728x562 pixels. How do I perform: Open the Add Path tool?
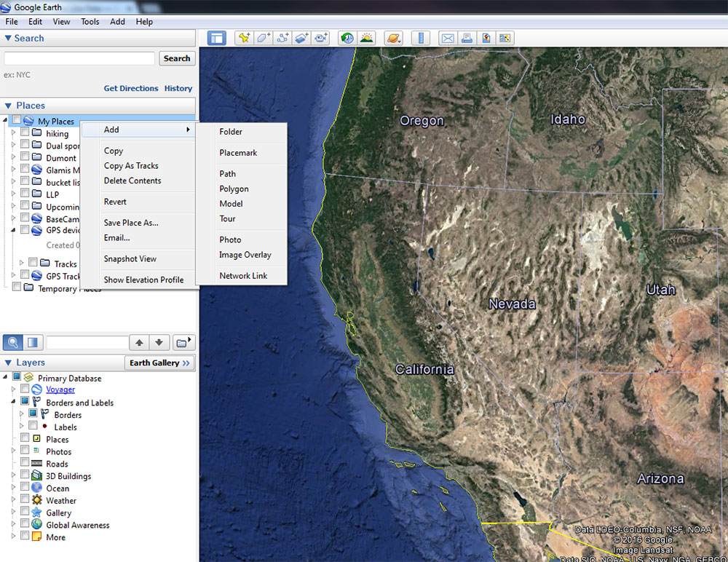tap(282, 38)
